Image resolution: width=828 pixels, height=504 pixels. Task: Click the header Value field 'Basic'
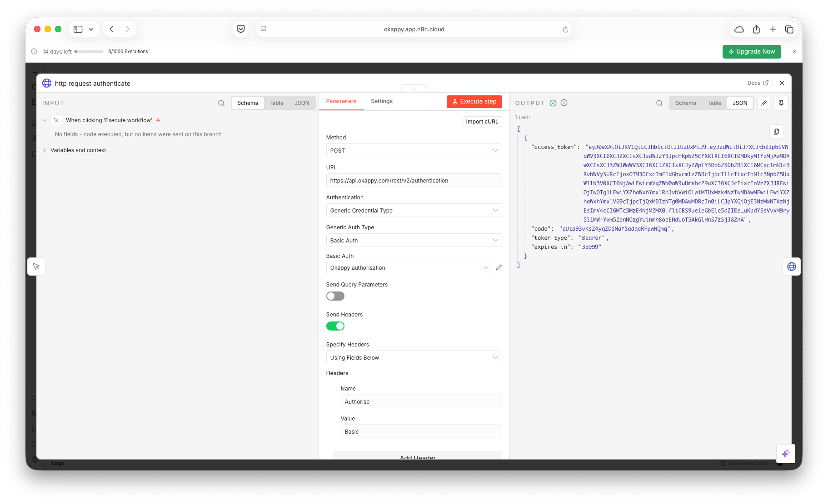[x=421, y=431]
